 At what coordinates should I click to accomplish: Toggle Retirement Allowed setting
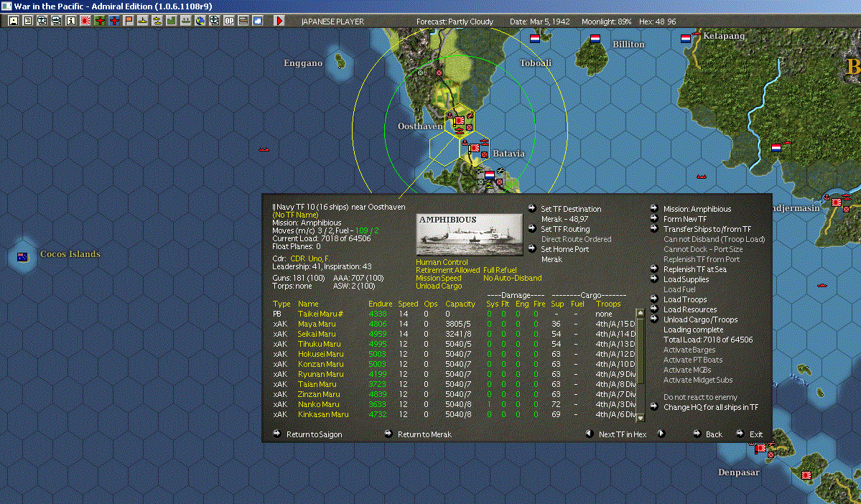447,270
